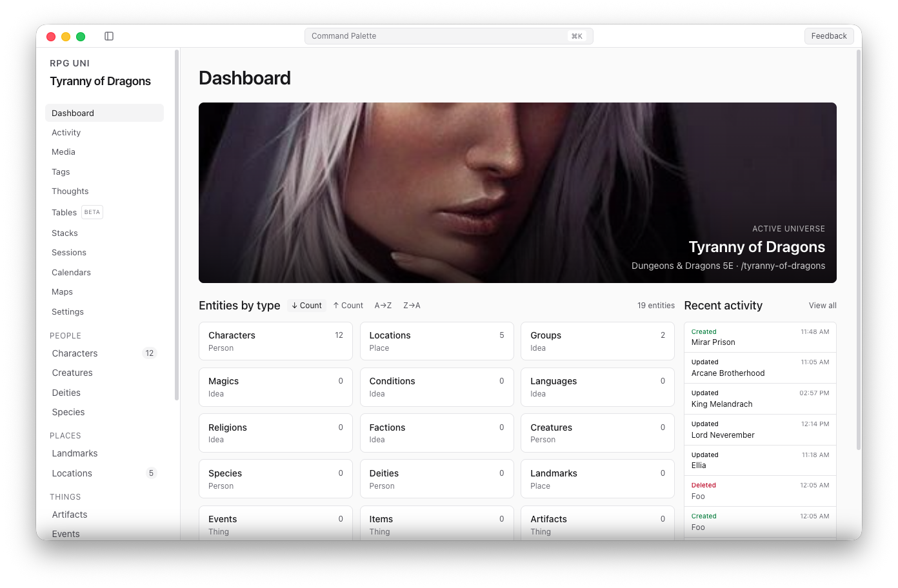
Task: Select Creatures in the sidebar
Action: pyautogui.click(x=105, y=373)
